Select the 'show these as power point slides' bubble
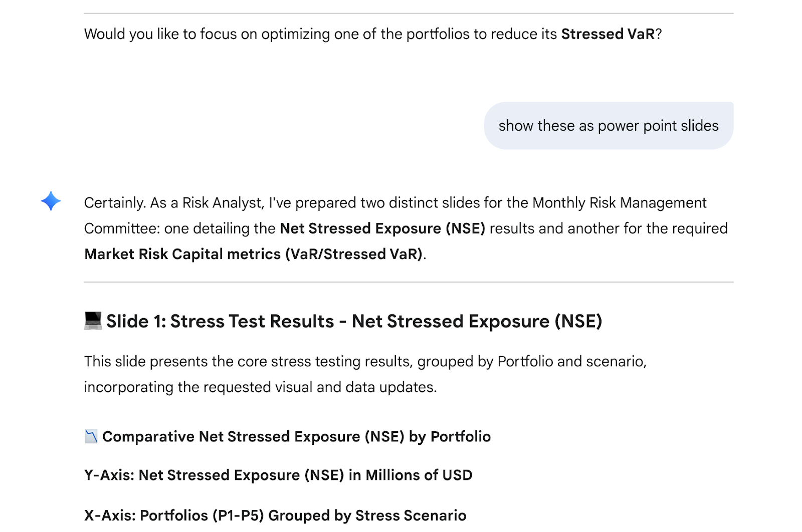 pos(608,126)
